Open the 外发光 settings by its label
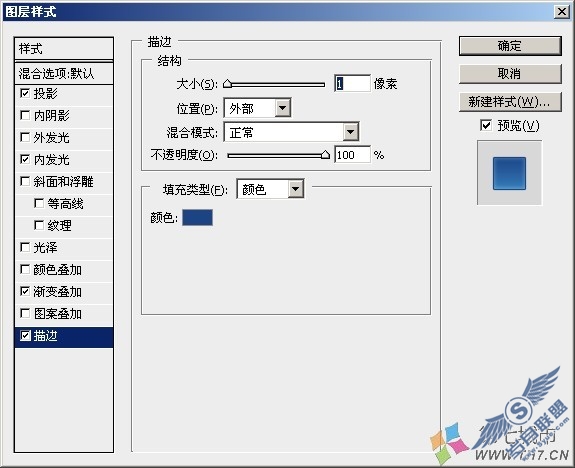 (52, 138)
